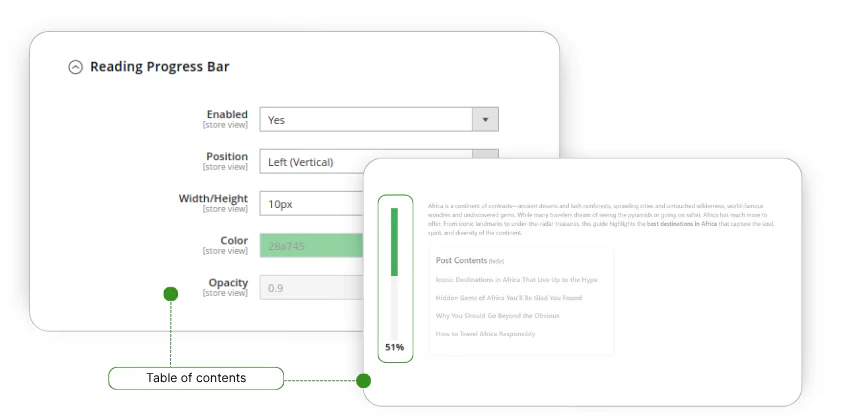This screenshot has width=850, height=420.
Task: Click the Enabled dropdown arrow button
Action: pyautogui.click(x=485, y=120)
